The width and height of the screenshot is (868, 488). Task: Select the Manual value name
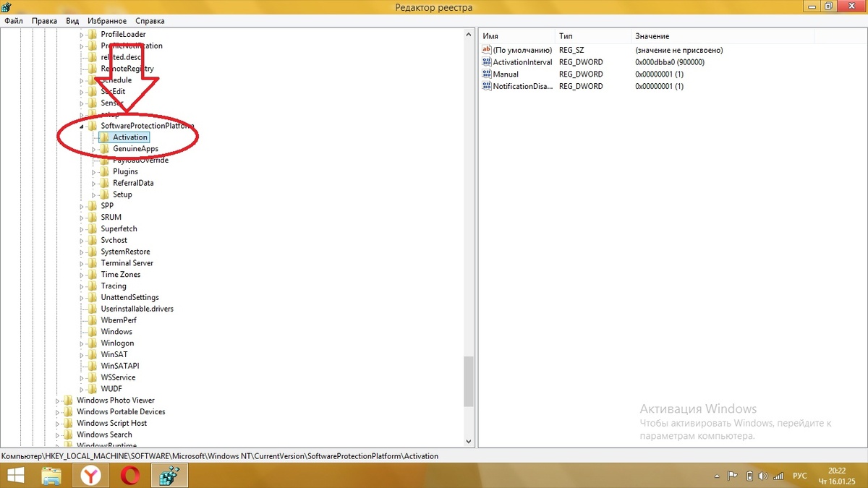click(x=506, y=74)
